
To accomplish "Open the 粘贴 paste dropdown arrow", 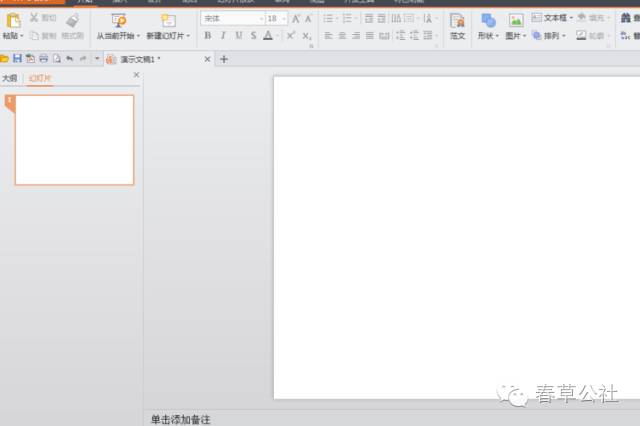I will (22, 36).
